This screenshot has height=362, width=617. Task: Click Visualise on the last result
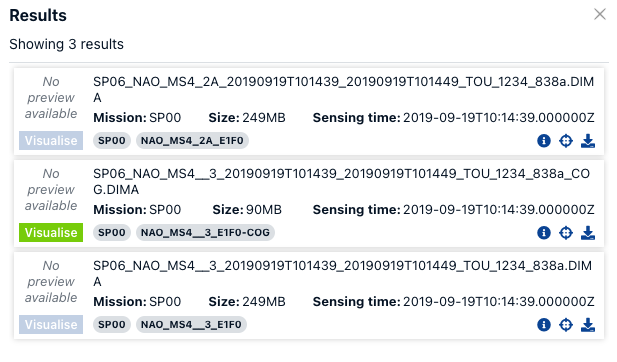tap(51, 325)
